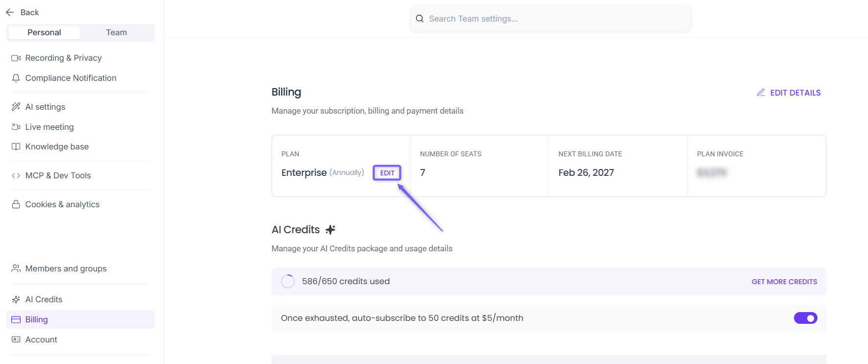Click the NEXT BILLING DATE label
This screenshot has width=868, height=364.
pos(590,154)
